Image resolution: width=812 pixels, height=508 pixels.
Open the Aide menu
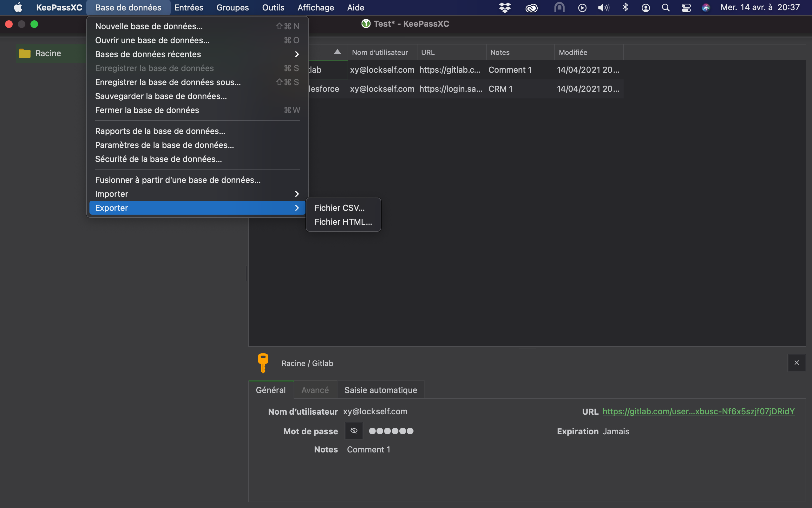pos(356,7)
